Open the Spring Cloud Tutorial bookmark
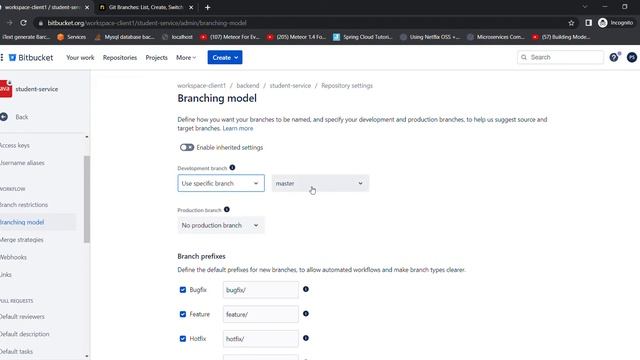This screenshot has width=640, height=360. (362, 37)
